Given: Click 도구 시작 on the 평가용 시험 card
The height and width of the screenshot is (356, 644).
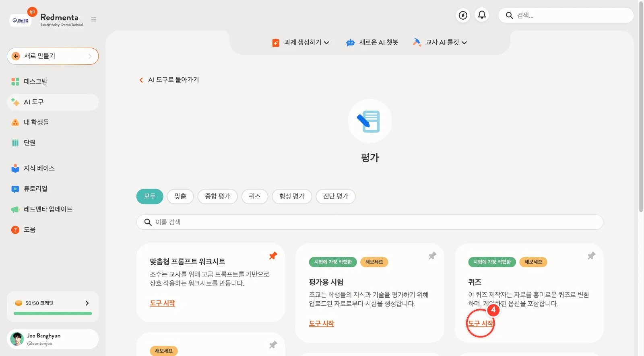Looking at the screenshot, I should pyautogui.click(x=322, y=324).
